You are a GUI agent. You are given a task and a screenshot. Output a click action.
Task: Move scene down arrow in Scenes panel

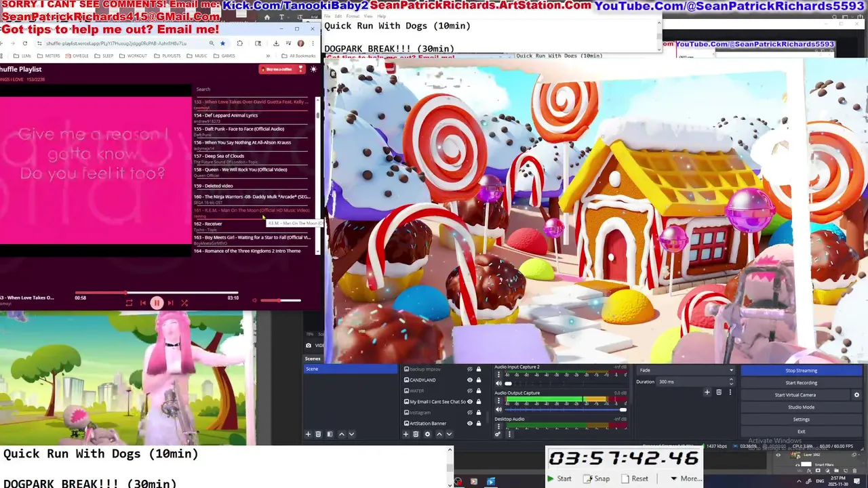tap(351, 434)
